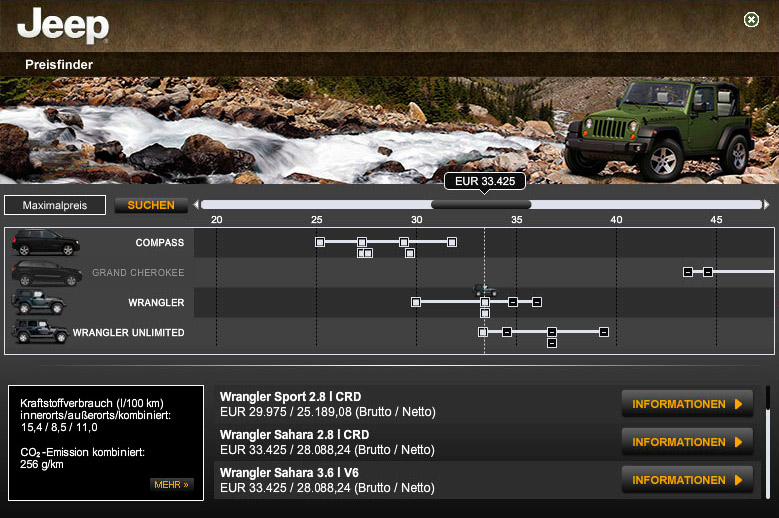Open Informationen for Wrangler Sport 2.8 CRD
This screenshot has height=518, width=779.
coord(687,404)
